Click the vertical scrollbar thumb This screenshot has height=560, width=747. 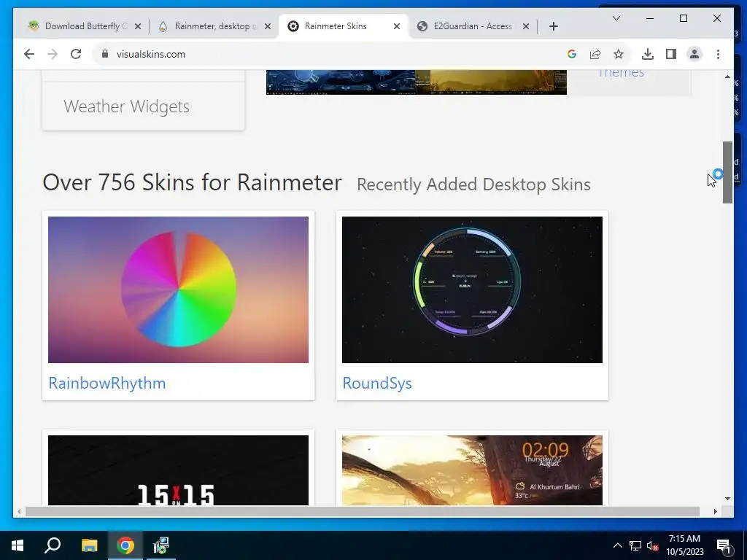click(x=727, y=172)
